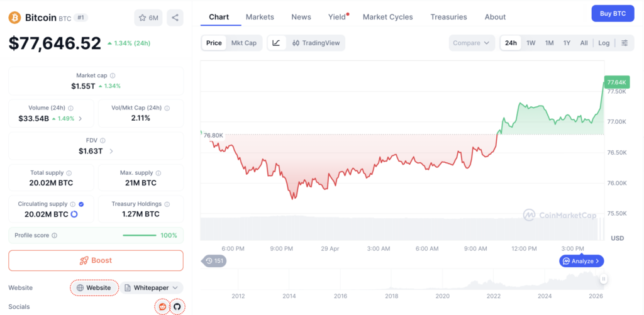Viewport: 644px width, 315px height.
Task: Click the Max. supply info icon
Action: 158,173
